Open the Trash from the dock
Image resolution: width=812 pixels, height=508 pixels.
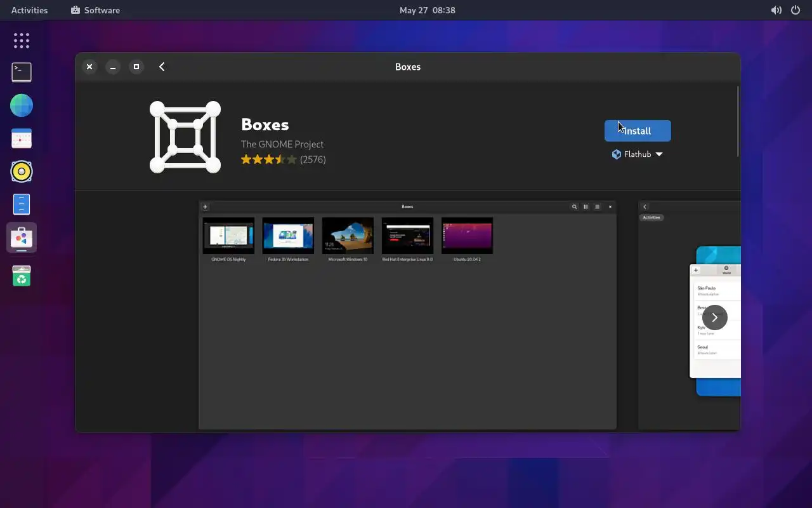22,276
